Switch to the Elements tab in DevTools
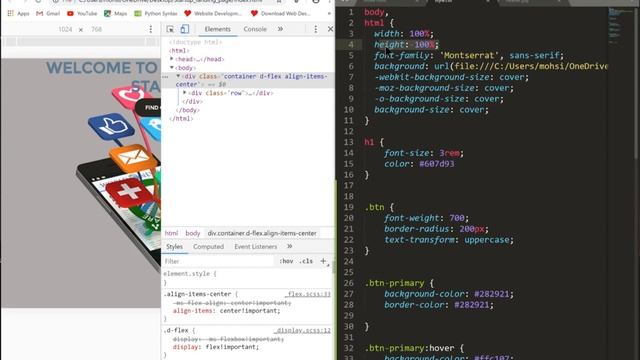Screen dimensions: 640x360 (218, 29)
